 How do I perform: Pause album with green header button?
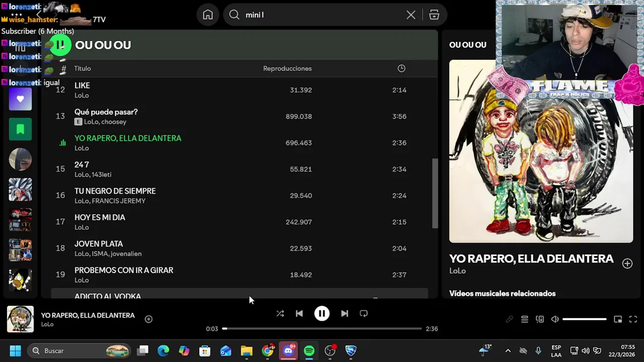tap(61, 45)
